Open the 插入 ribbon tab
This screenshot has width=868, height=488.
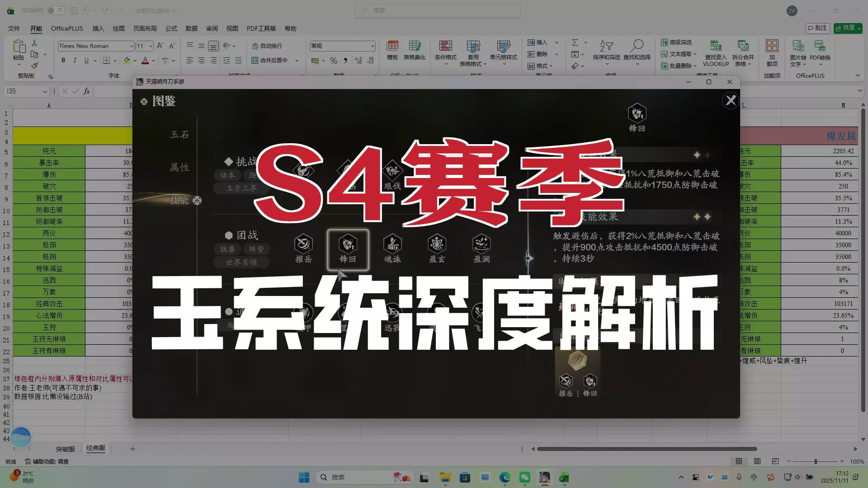pyautogui.click(x=98, y=28)
